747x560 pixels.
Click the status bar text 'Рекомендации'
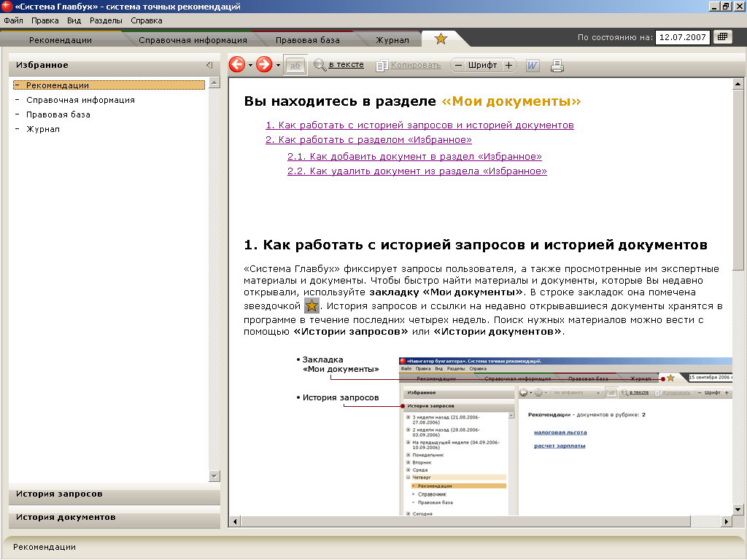(44, 547)
